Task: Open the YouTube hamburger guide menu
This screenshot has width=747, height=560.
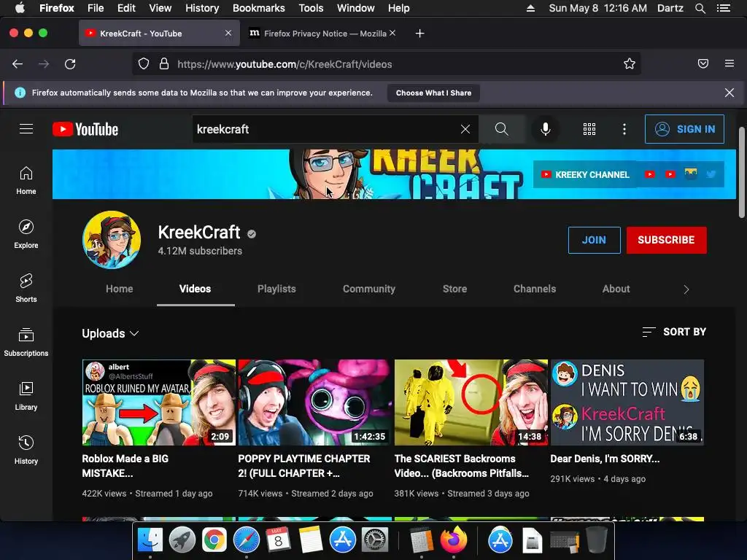Action: [26, 128]
